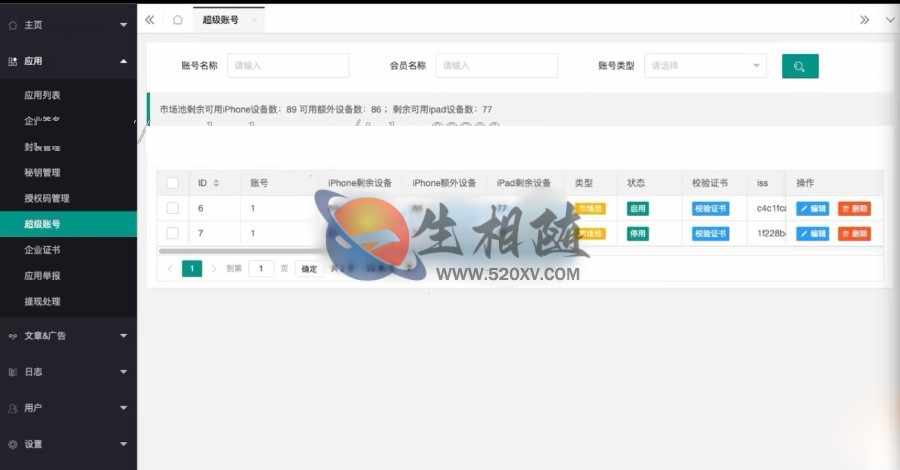Expand the 用户 sidebar menu
The height and width of the screenshot is (470, 900).
[123, 408]
